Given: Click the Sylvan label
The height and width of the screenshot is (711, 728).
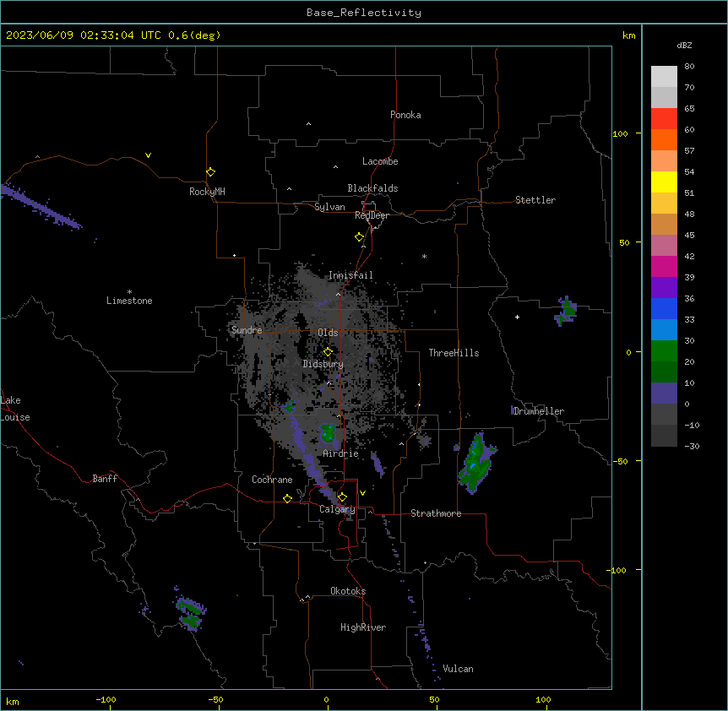Looking at the screenshot, I should click(x=329, y=207).
